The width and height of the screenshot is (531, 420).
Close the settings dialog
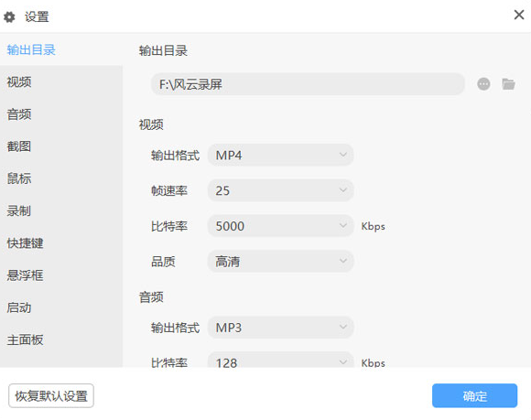click(x=519, y=15)
